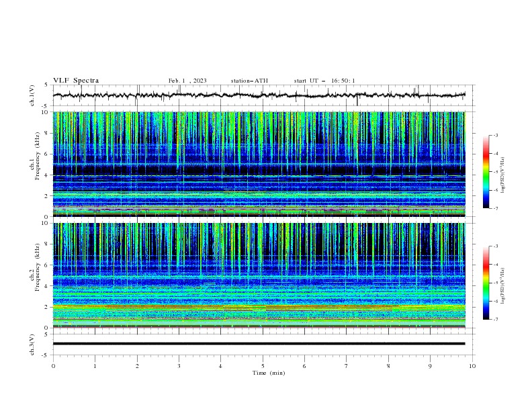Click the time axis tick label "6"
This screenshot has width=532, height=411.
pos(304,366)
